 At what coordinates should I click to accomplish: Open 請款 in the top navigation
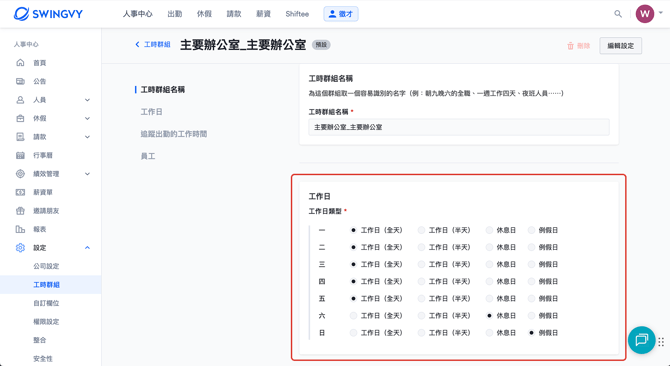click(x=234, y=14)
